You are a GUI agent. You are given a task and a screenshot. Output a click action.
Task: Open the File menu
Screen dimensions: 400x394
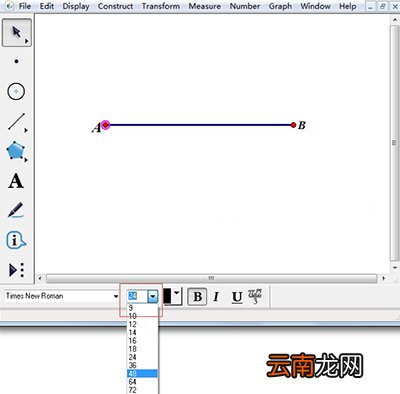[x=25, y=6]
